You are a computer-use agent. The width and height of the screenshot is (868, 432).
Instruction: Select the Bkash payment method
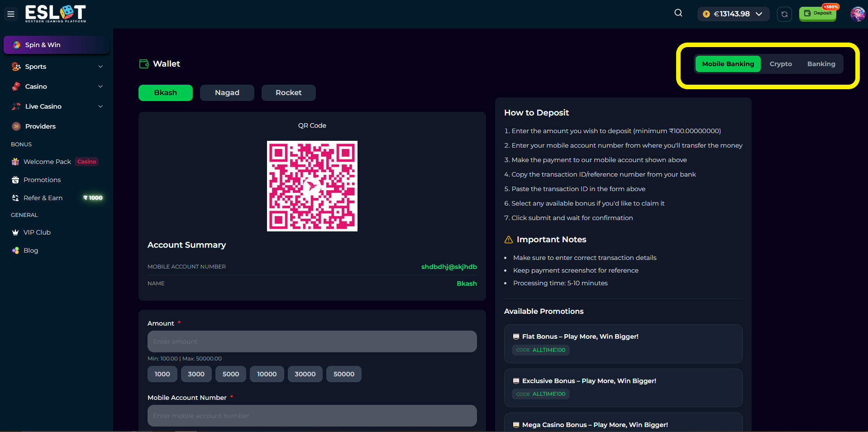coord(166,93)
